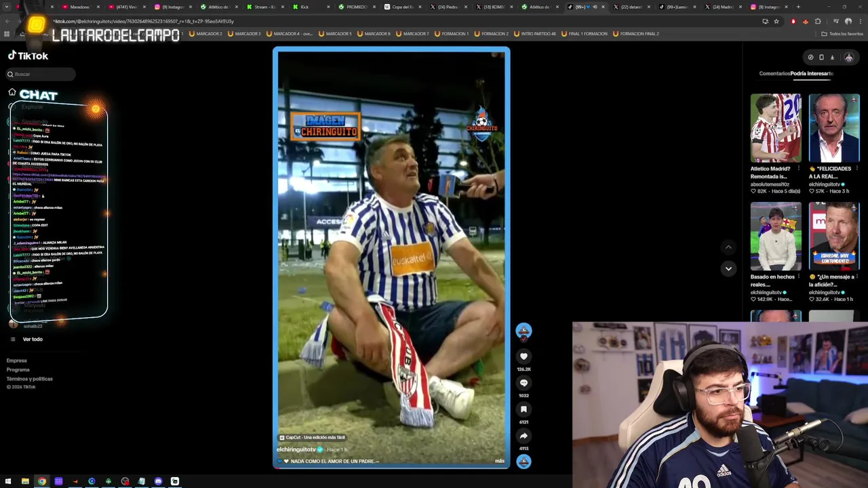Open the FELICIDADES A LA REAL thumbnail
The image size is (868, 488).
point(834,128)
